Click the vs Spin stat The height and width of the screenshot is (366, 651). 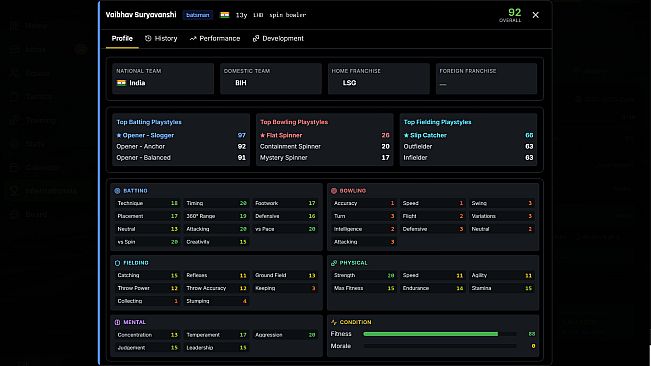[147, 242]
